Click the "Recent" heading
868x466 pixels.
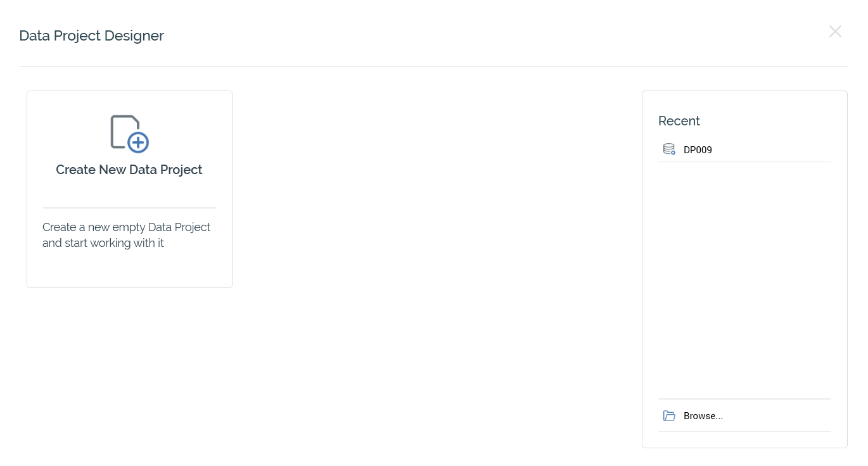tap(679, 121)
